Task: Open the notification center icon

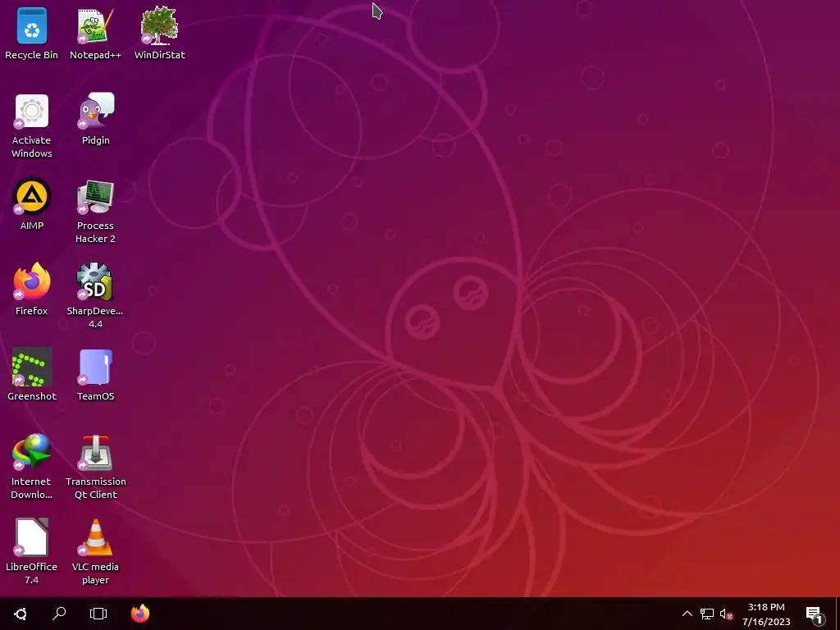Action: [815, 614]
